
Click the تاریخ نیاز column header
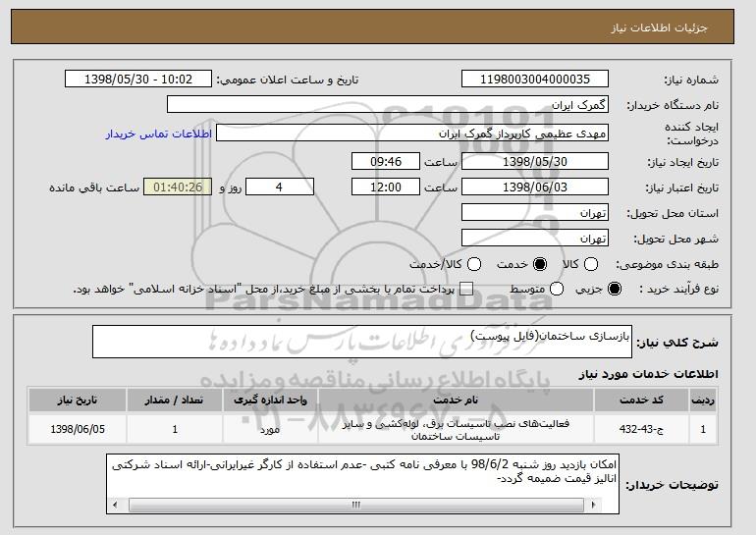coord(78,401)
